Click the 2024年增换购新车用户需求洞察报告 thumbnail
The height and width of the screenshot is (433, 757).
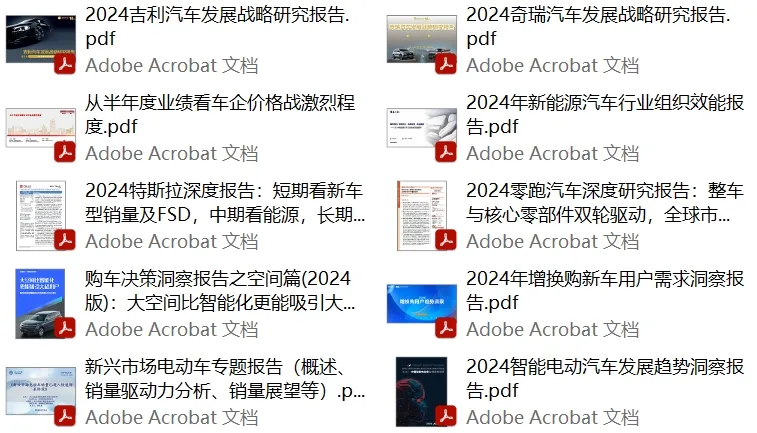click(421, 304)
